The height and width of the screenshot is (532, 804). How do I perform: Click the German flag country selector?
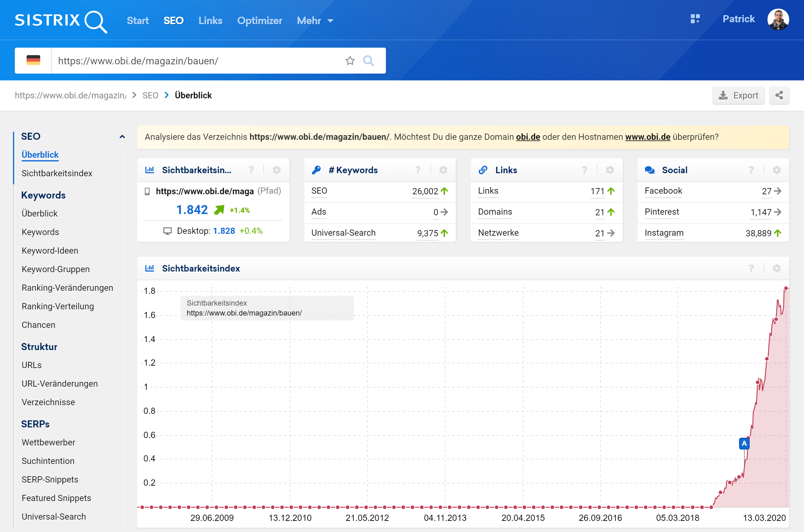pos(33,61)
